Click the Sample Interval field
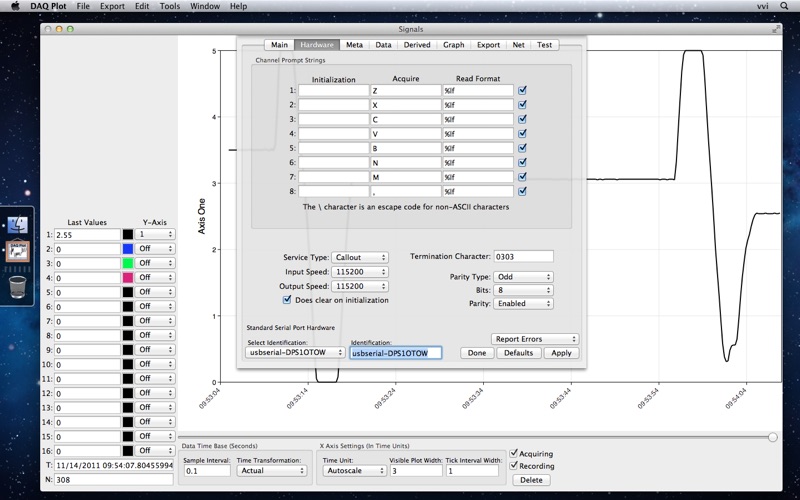The image size is (800, 500). click(x=207, y=470)
